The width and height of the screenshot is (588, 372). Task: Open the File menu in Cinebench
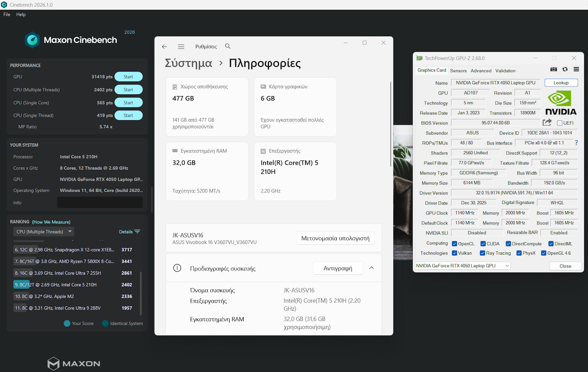7,14
